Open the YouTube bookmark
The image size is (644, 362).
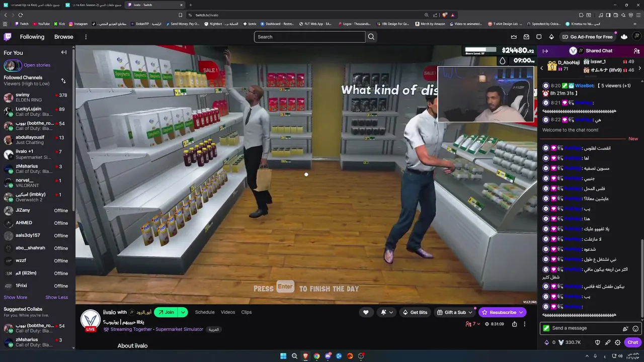[41, 24]
